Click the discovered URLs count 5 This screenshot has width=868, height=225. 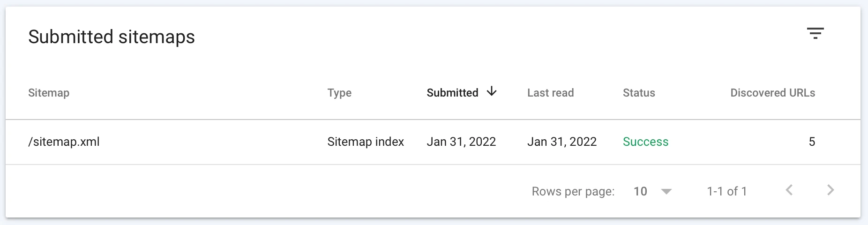pyautogui.click(x=812, y=142)
